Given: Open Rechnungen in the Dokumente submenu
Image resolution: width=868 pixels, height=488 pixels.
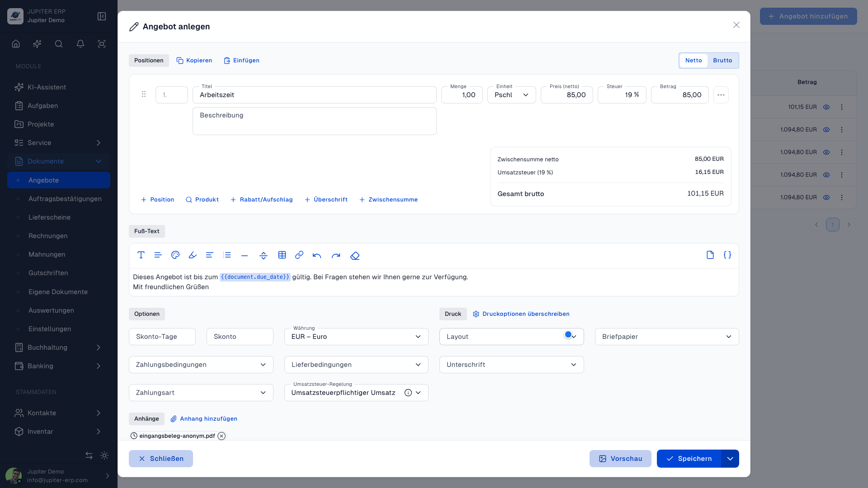Looking at the screenshot, I should point(48,236).
